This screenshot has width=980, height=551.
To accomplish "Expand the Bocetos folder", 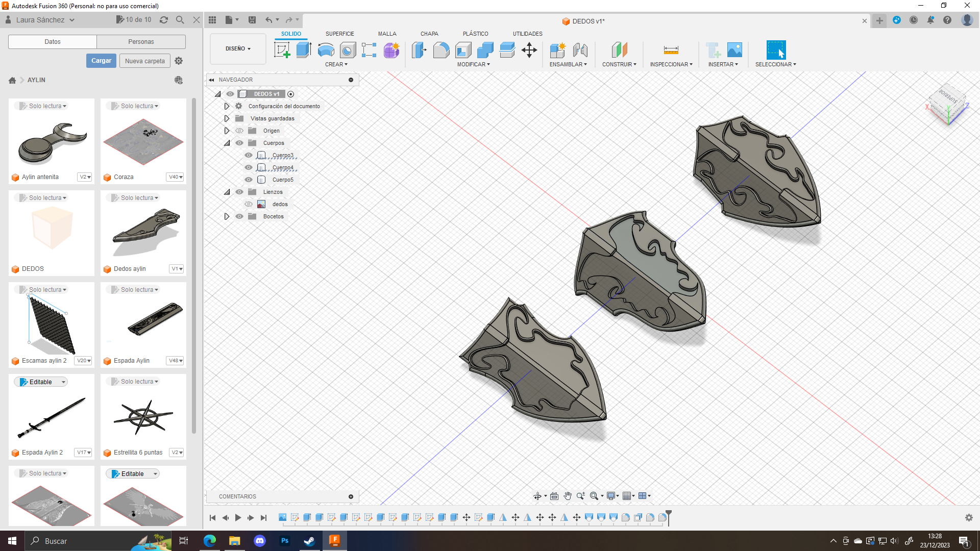I will coord(227,216).
